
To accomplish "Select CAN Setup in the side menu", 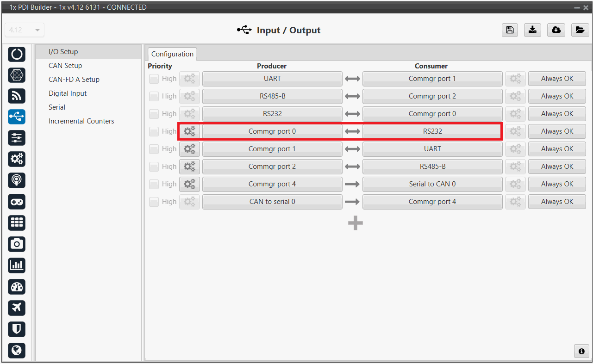I will click(x=65, y=66).
